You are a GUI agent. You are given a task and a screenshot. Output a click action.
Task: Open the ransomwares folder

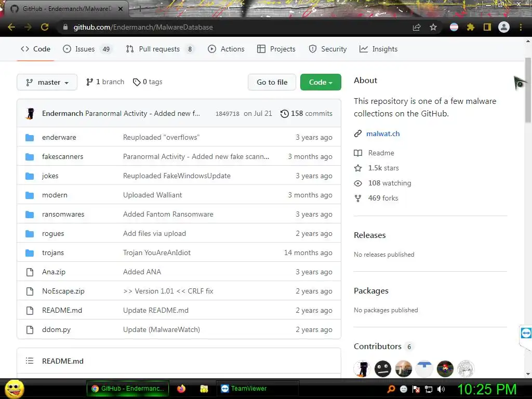click(63, 214)
